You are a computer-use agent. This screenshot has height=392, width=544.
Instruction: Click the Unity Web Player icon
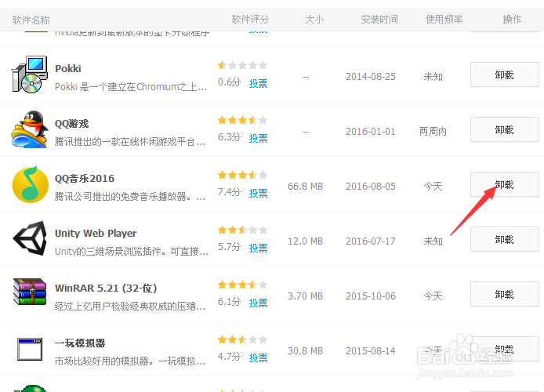point(30,239)
